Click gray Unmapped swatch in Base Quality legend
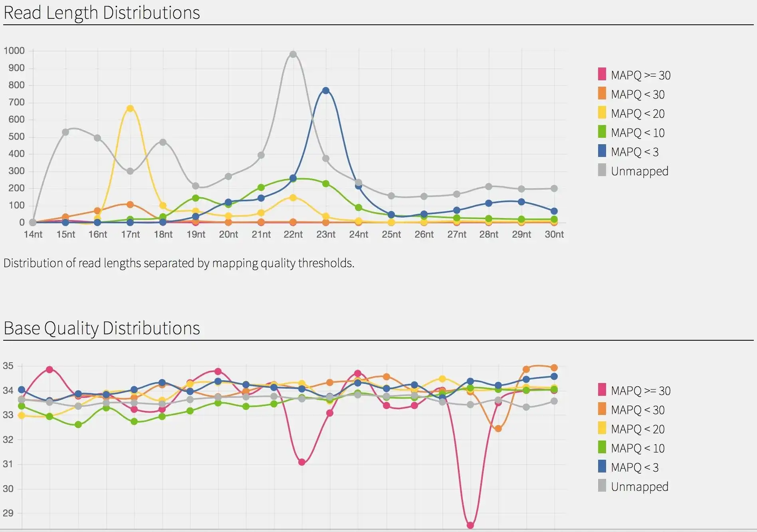Image resolution: width=757 pixels, height=532 pixels. [x=602, y=486]
